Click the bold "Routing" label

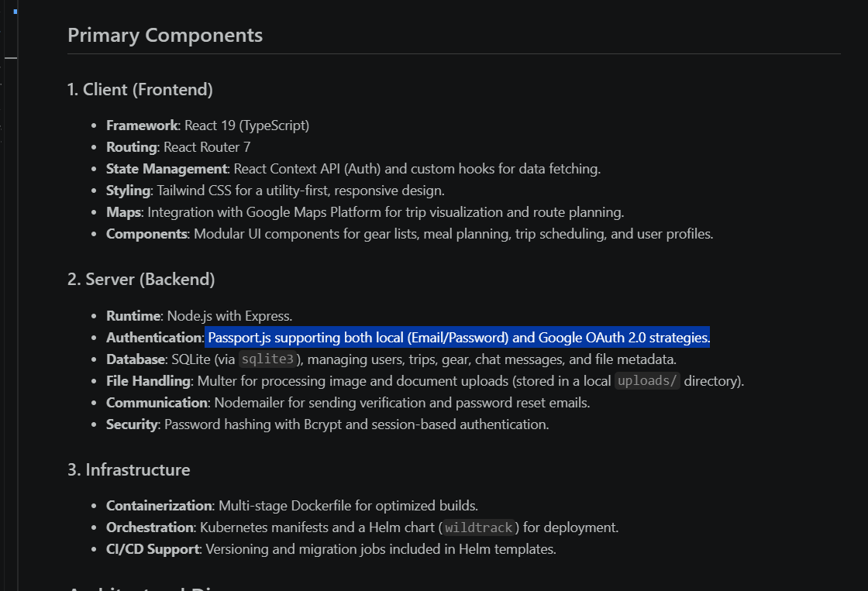(132, 147)
